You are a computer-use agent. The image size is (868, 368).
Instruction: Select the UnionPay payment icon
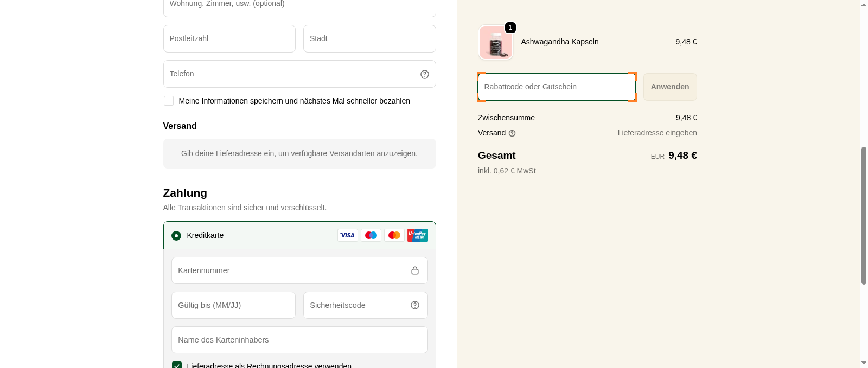tap(418, 235)
